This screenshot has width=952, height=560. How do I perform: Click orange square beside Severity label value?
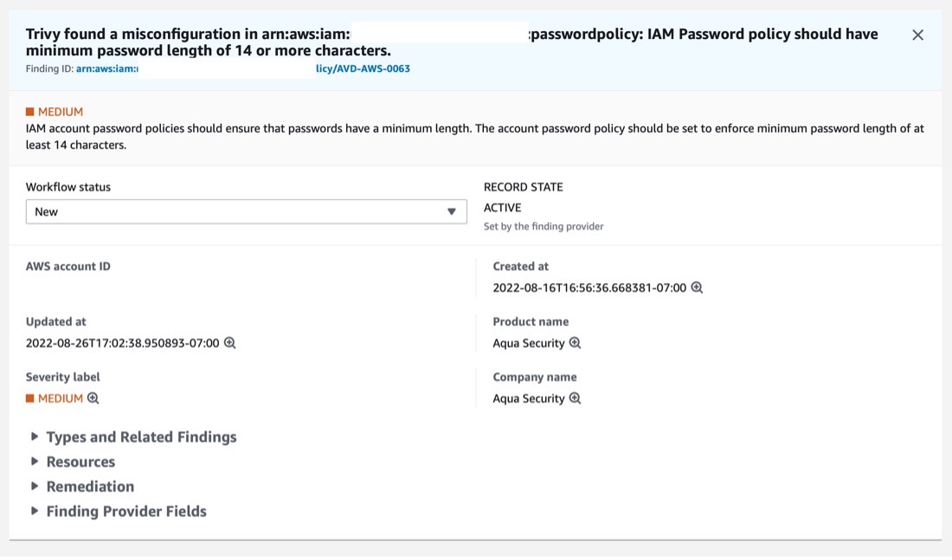tap(29, 398)
